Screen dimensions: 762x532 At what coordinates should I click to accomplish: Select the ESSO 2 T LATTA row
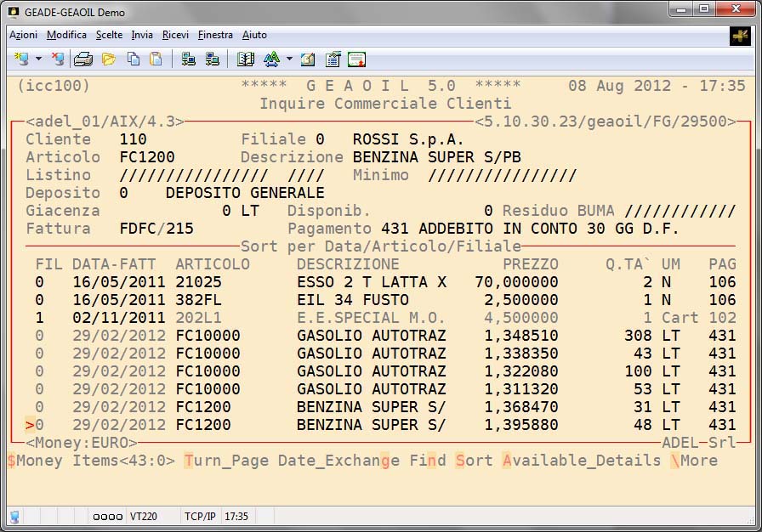click(371, 282)
